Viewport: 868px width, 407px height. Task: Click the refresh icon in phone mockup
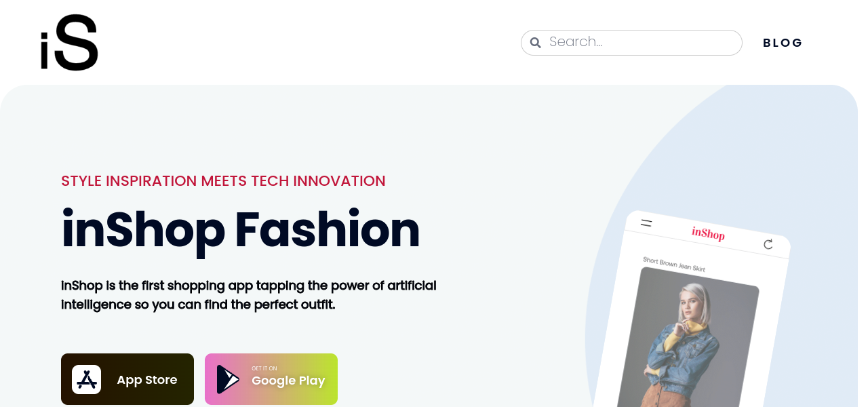click(768, 244)
